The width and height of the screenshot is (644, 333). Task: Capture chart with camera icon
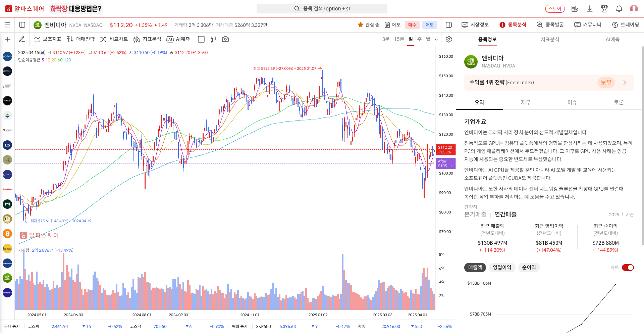point(225,39)
